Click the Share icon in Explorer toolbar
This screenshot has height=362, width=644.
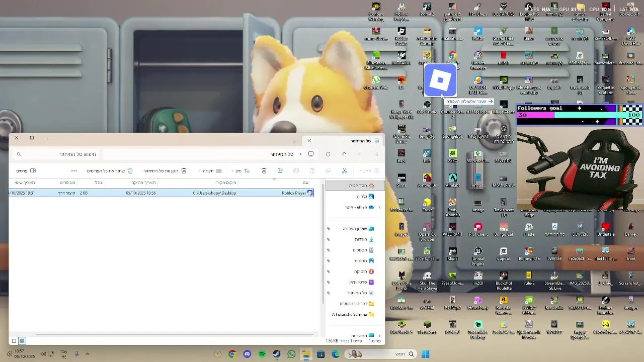point(280,171)
